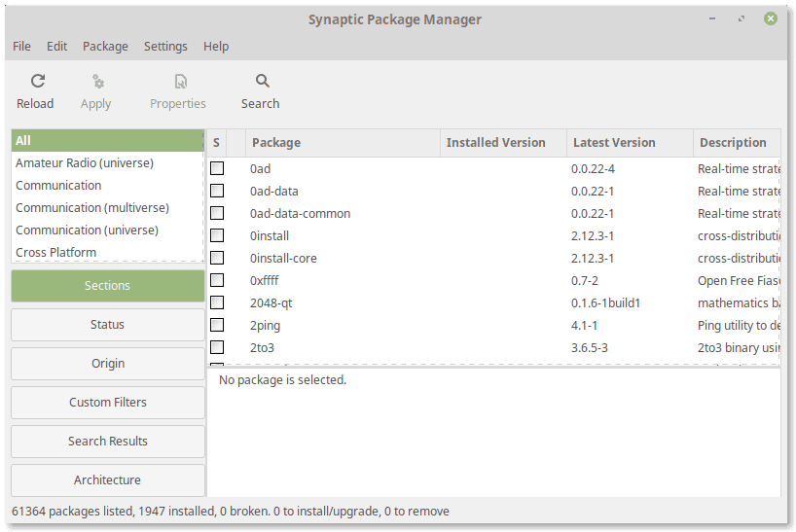The height and width of the screenshot is (532, 796).
Task: Click the Search magnifier icon
Action: pos(263,81)
